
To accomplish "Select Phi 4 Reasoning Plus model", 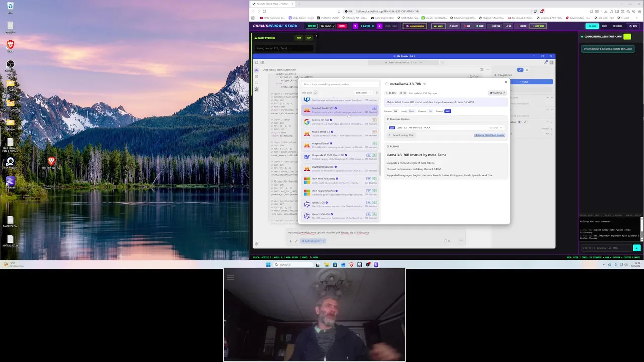I will [x=340, y=193].
